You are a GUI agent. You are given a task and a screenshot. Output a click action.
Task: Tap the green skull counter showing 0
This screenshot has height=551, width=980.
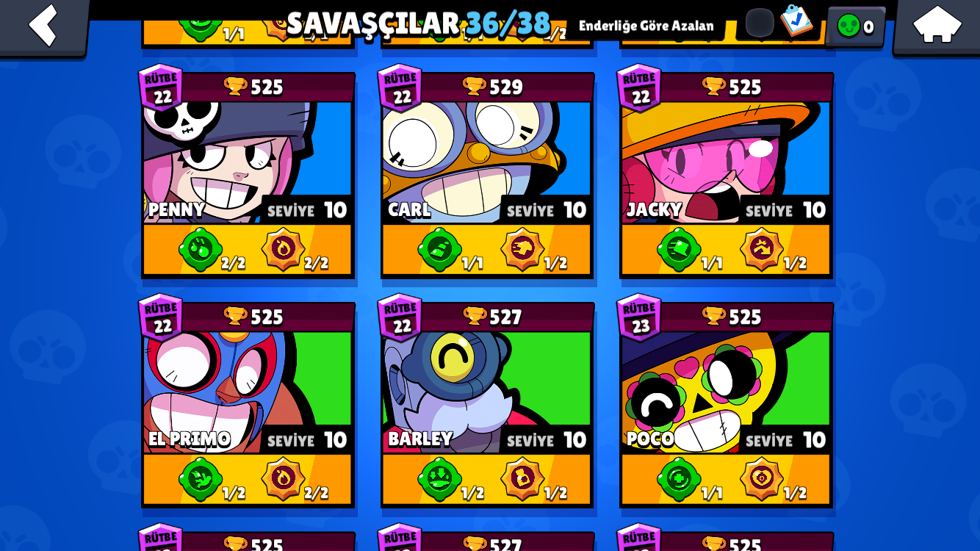pyautogui.click(x=856, y=26)
